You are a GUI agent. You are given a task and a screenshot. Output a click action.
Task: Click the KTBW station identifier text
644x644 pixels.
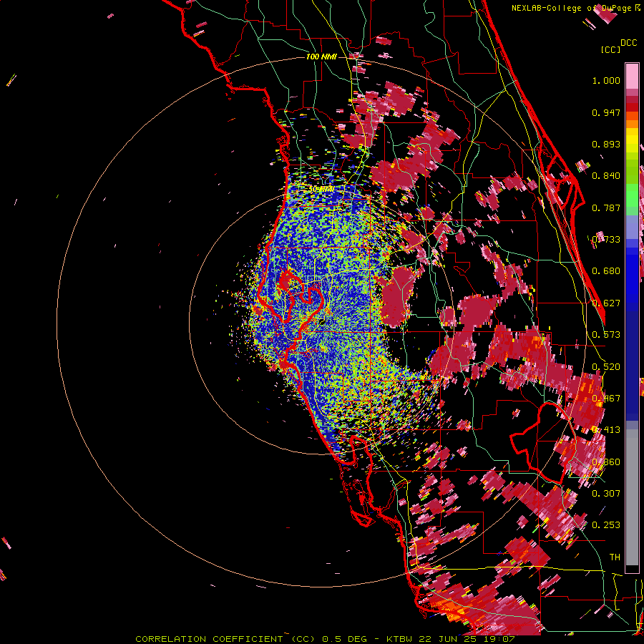tap(401, 639)
